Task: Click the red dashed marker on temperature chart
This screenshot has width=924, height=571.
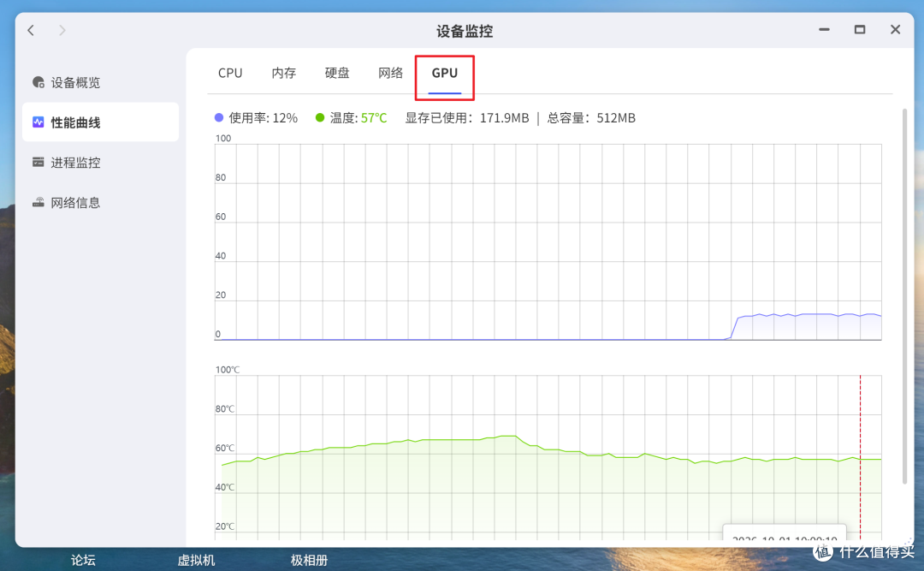Action: (860, 457)
